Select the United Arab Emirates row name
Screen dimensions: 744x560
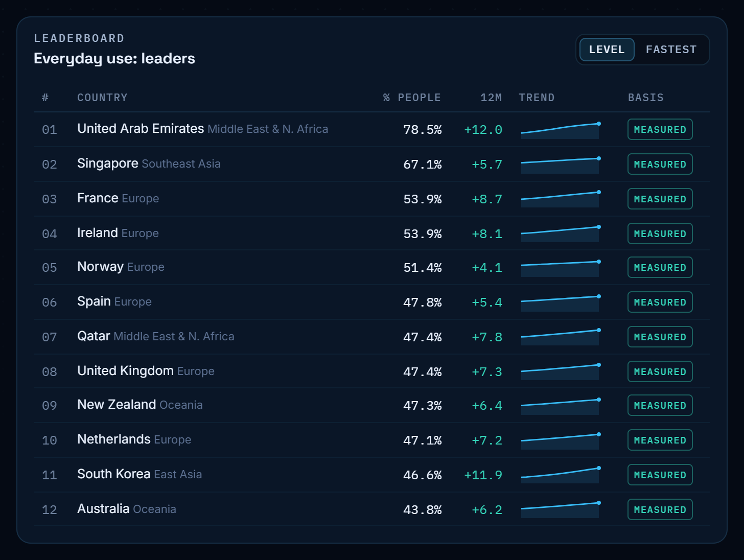[141, 129]
